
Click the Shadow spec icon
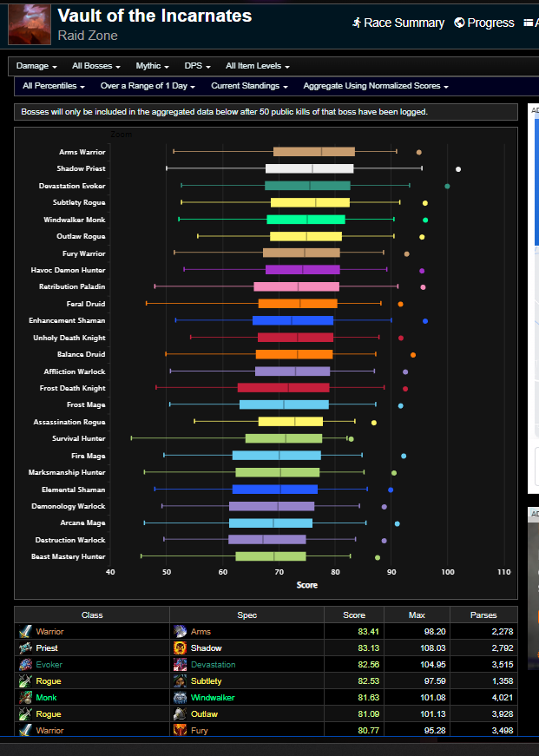tap(180, 648)
